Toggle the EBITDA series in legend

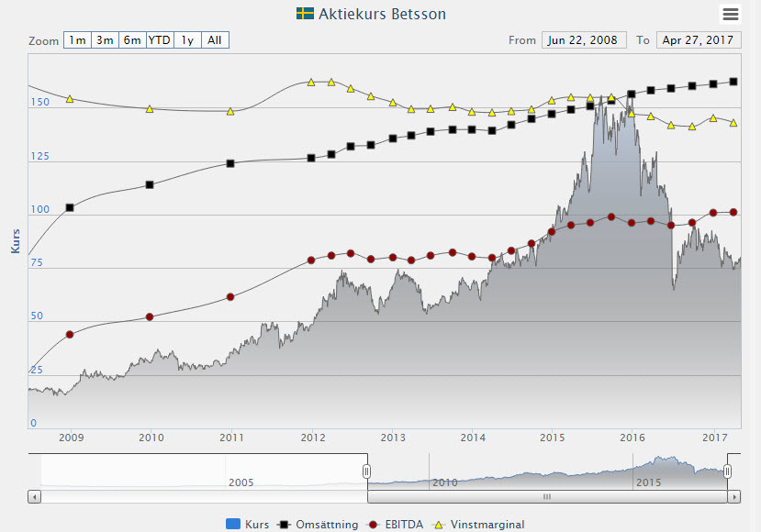coord(395,525)
